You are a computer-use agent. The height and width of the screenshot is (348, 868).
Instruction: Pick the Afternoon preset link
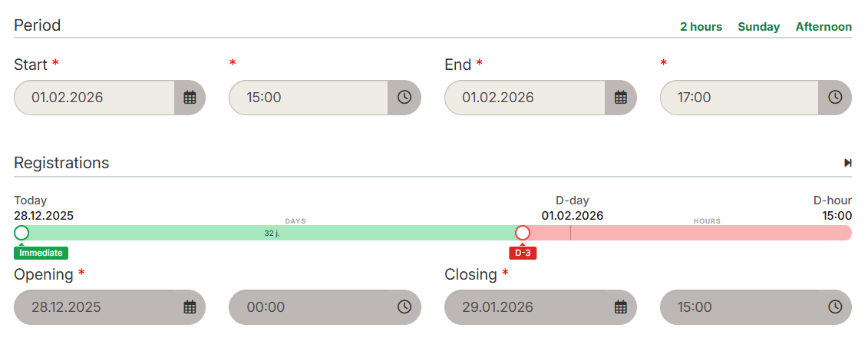(x=823, y=27)
